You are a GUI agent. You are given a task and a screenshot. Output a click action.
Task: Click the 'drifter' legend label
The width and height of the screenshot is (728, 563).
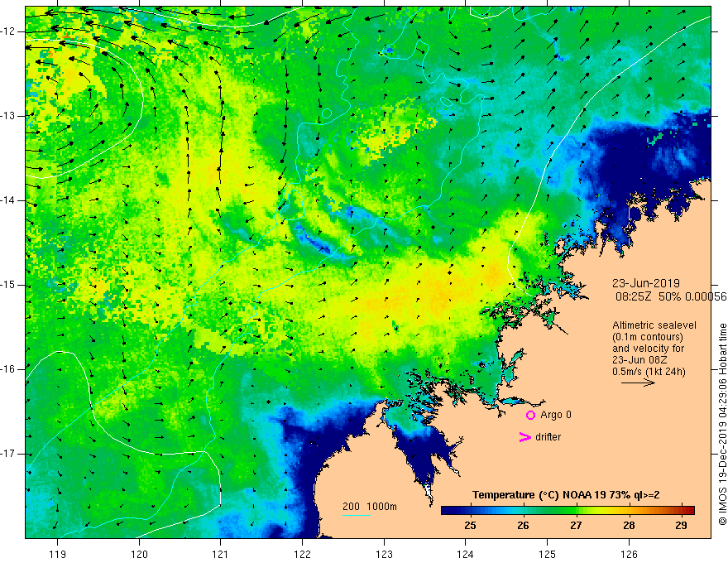pos(548,437)
